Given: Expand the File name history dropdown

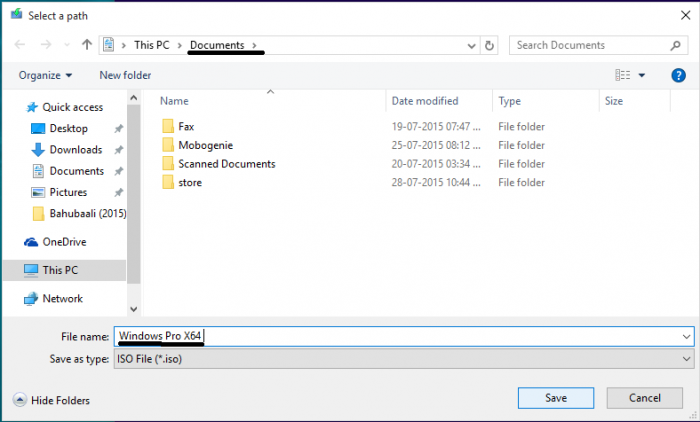Looking at the screenshot, I should click(x=685, y=337).
